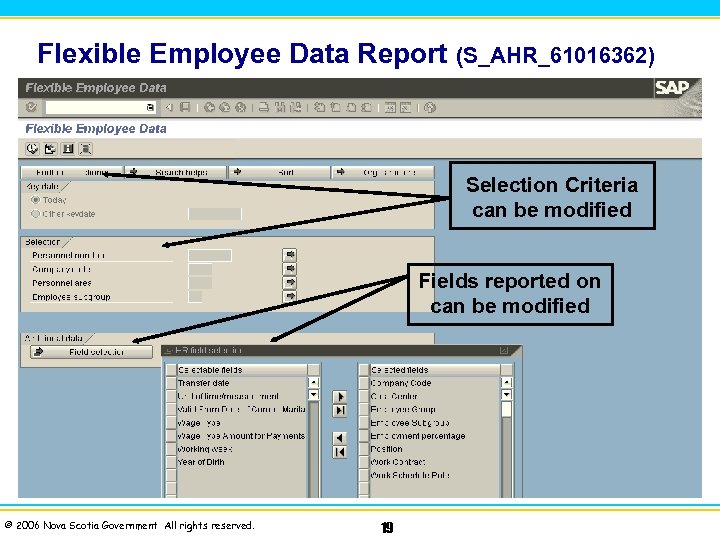Click the green Enter checkmark icon
The width and height of the screenshot is (720, 540).
(x=31, y=107)
